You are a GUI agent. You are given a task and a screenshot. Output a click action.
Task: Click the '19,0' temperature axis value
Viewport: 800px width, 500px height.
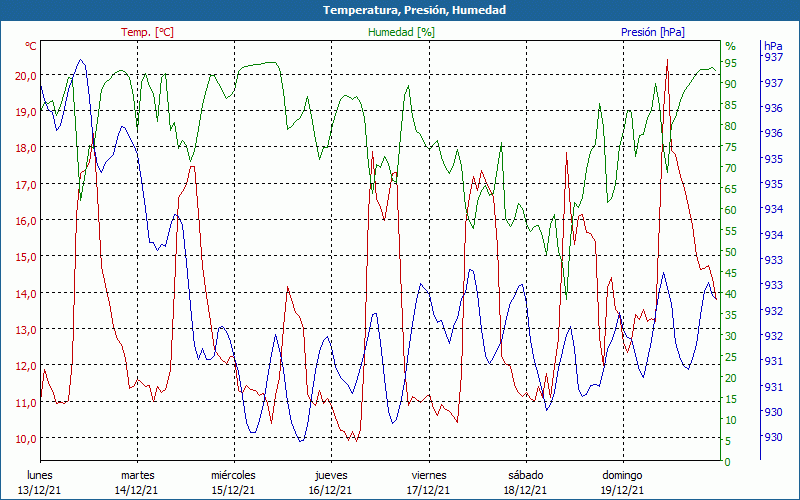tap(26, 112)
